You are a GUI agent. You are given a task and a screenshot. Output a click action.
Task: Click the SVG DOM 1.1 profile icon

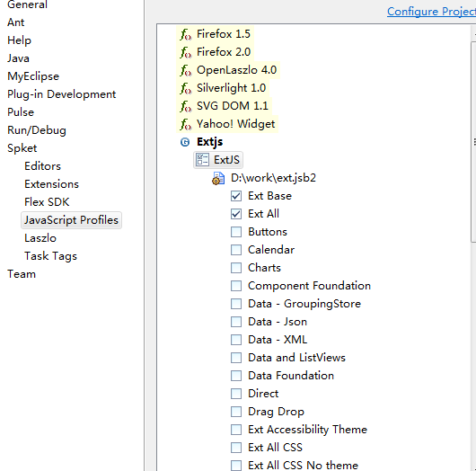pos(186,106)
